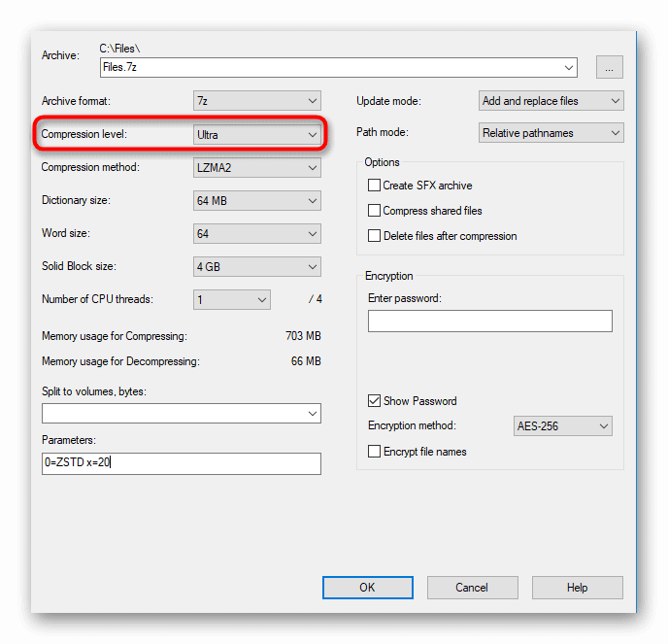Click the Parameters field containing 0=ZSTD x=20
This screenshot has height=644, width=668.
point(182,463)
